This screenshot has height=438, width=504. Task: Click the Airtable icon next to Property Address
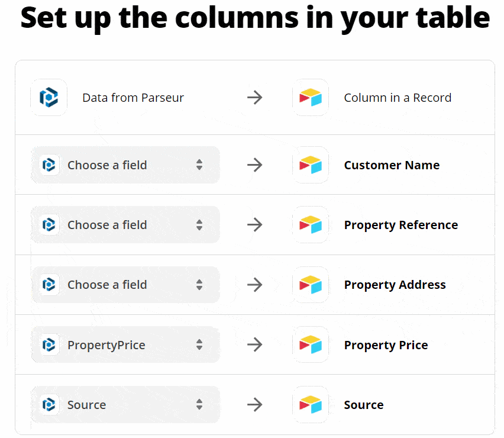pyautogui.click(x=310, y=284)
